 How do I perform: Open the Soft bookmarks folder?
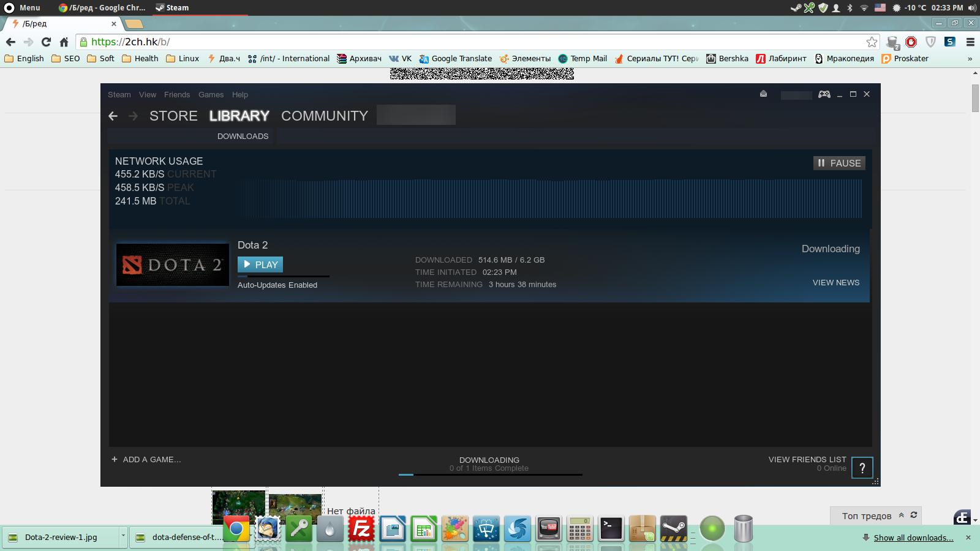101,59
